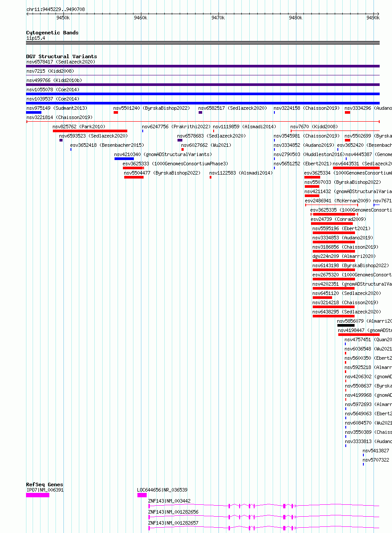This screenshot has height=533, width=392.
Task: Click the nsv4202351 gnomAD label
Action: coord(352,284)
